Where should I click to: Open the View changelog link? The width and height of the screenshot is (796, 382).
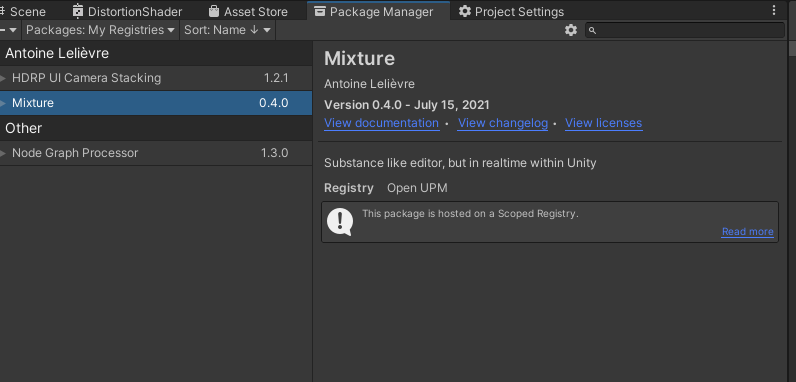(x=503, y=123)
